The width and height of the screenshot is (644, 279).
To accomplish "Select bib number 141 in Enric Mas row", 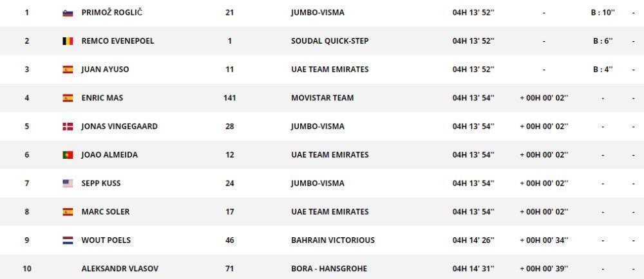I will 230,98.
